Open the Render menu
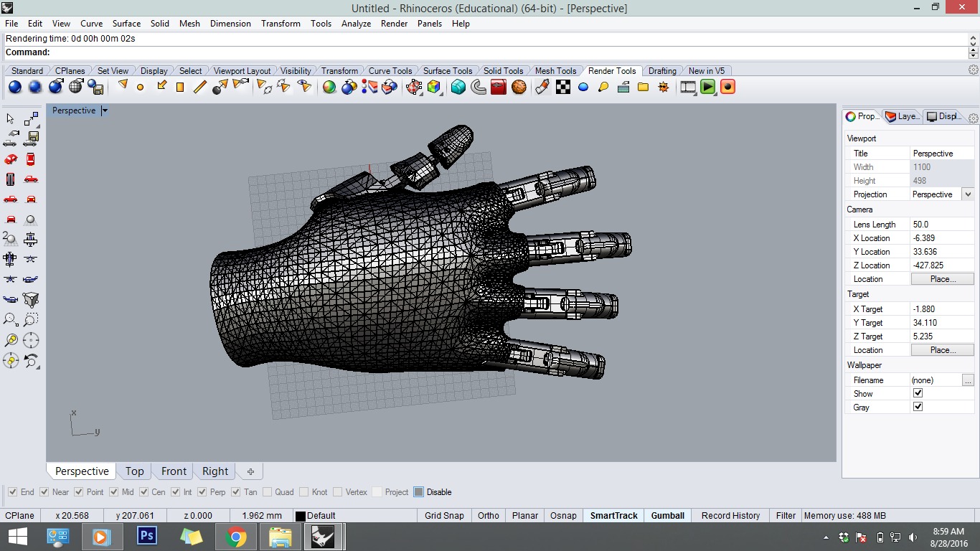Viewport: 980px width, 551px height. 394,24
